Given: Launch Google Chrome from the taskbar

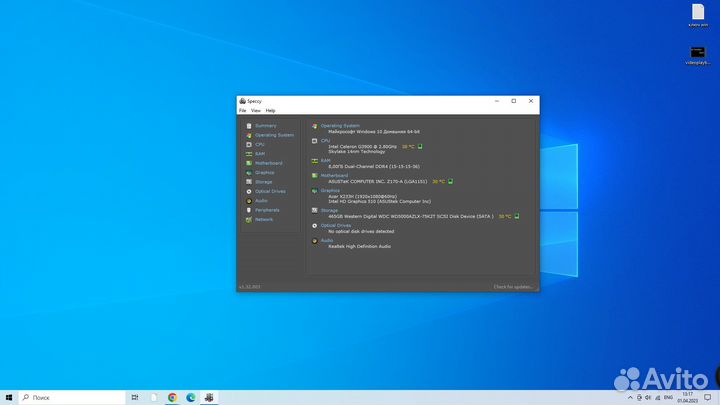Looking at the screenshot, I should 172,398.
